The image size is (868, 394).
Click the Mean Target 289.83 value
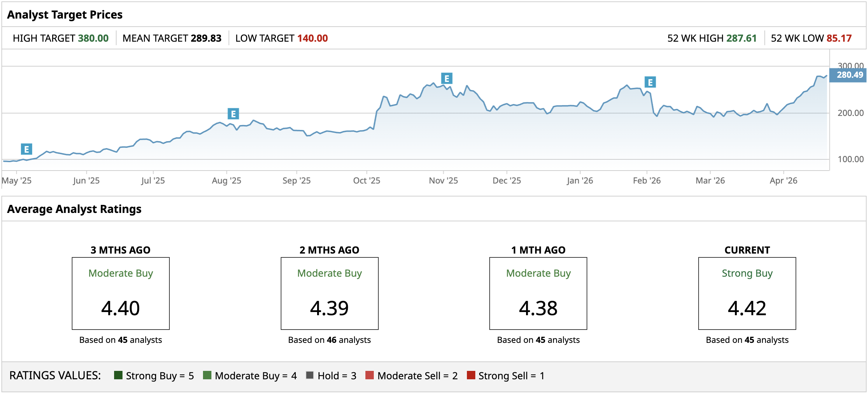click(x=206, y=38)
